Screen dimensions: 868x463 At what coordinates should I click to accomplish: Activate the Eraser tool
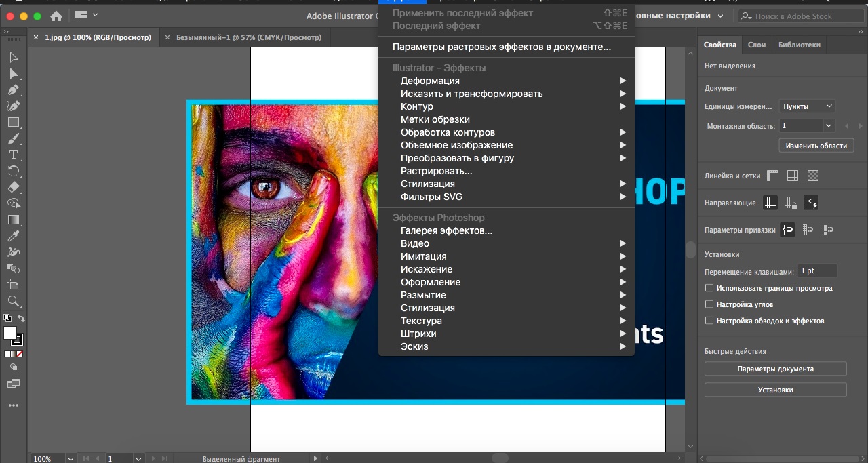[14, 187]
